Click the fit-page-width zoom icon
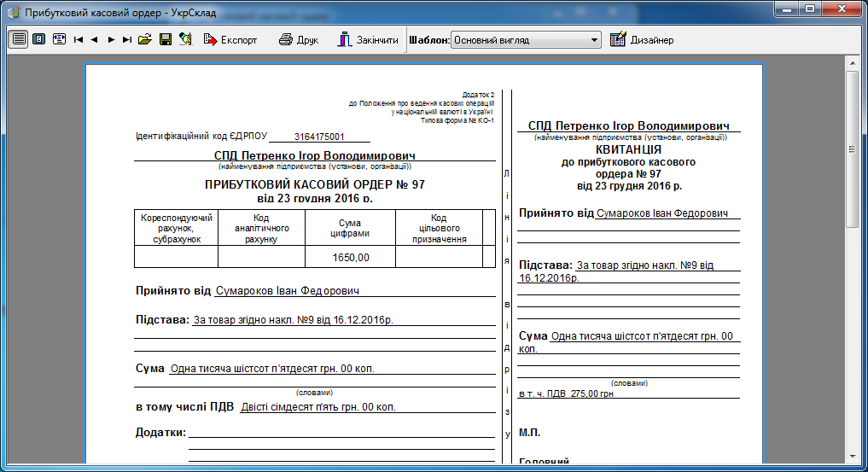The height and width of the screenshot is (472, 868). pyautogui.click(x=59, y=39)
